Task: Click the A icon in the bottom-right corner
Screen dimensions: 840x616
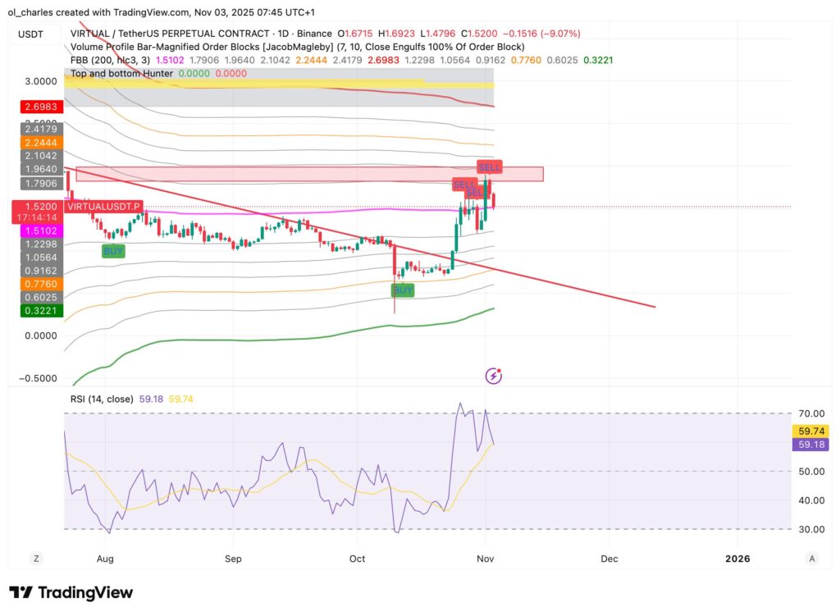Action: [811, 558]
